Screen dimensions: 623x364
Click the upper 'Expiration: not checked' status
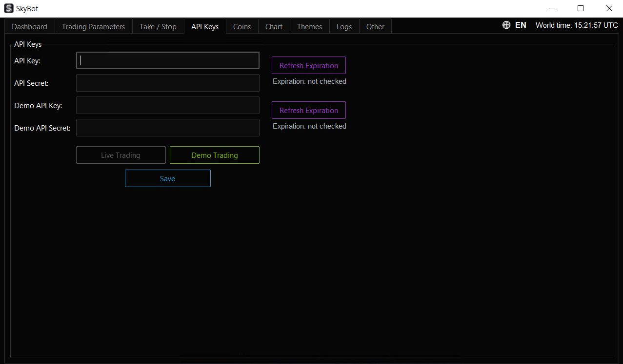309,81
